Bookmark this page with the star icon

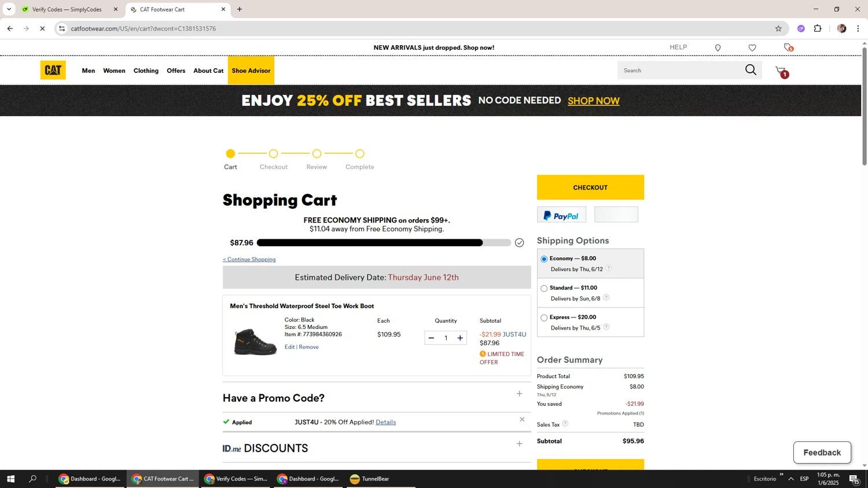click(x=778, y=28)
